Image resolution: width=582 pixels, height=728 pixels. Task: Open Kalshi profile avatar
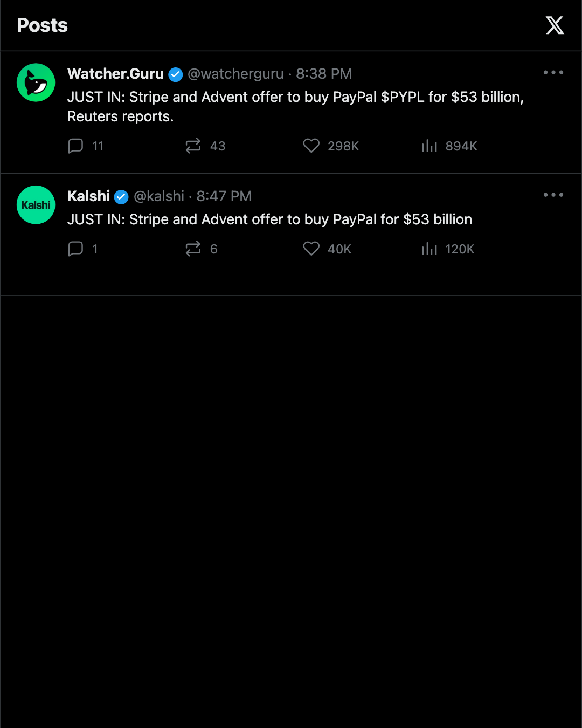click(36, 205)
